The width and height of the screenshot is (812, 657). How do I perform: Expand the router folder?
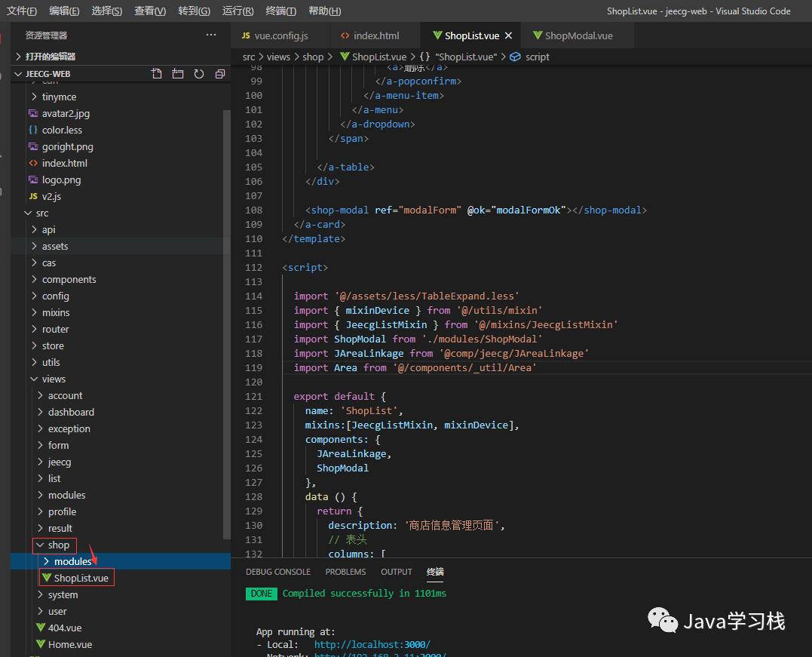coord(120,329)
